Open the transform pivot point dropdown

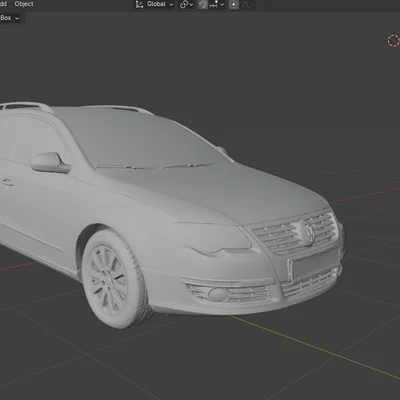click(186, 5)
